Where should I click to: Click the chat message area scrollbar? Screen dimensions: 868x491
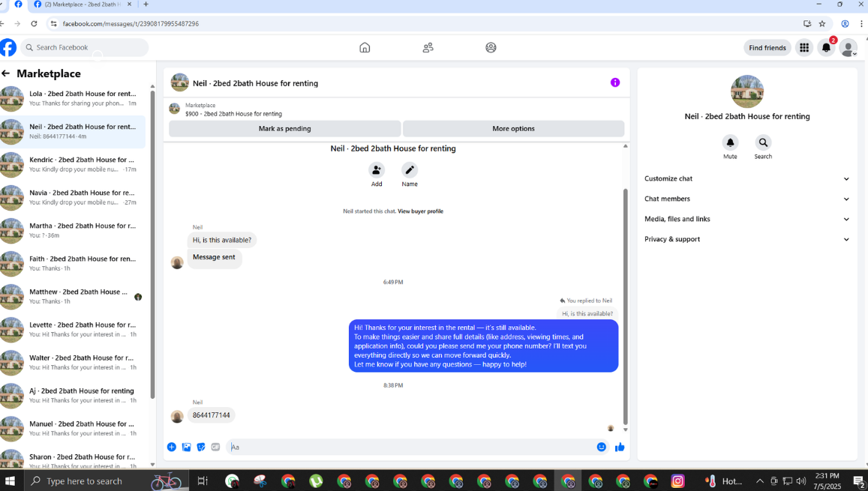pos(626,307)
